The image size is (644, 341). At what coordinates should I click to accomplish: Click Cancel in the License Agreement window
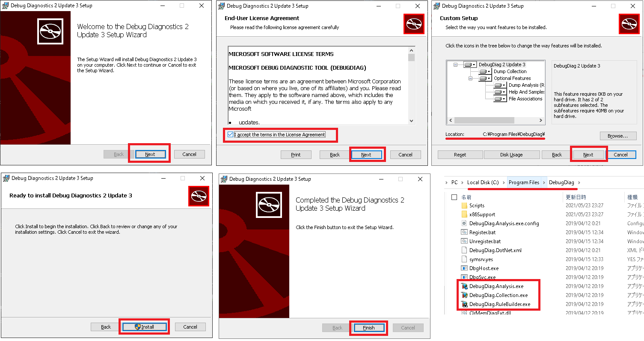point(405,155)
